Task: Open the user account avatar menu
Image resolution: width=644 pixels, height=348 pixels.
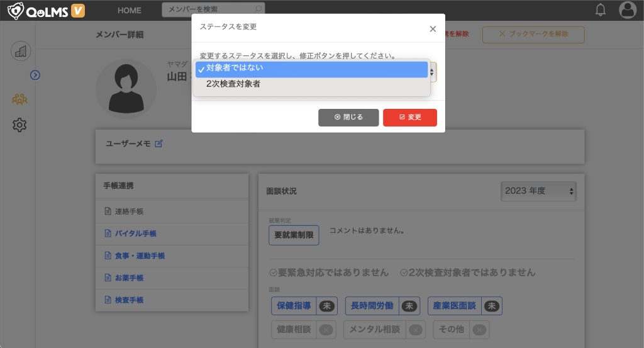Action: (x=628, y=10)
